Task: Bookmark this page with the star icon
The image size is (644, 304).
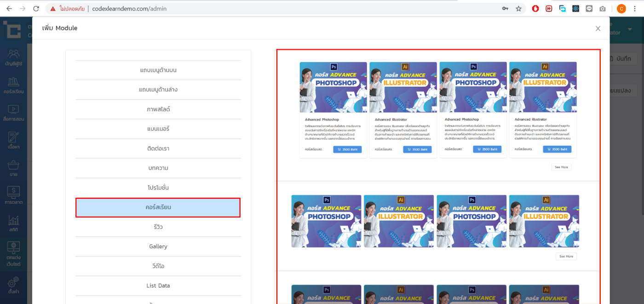Action: pyautogui.click(x=518, y=9)
